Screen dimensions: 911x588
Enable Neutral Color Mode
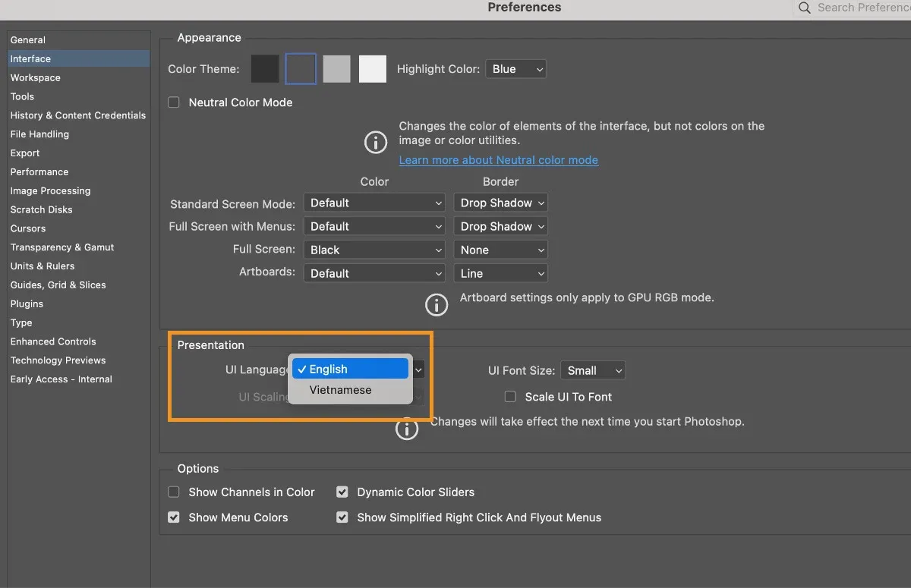pyautogui.click(x=173, y=102)
